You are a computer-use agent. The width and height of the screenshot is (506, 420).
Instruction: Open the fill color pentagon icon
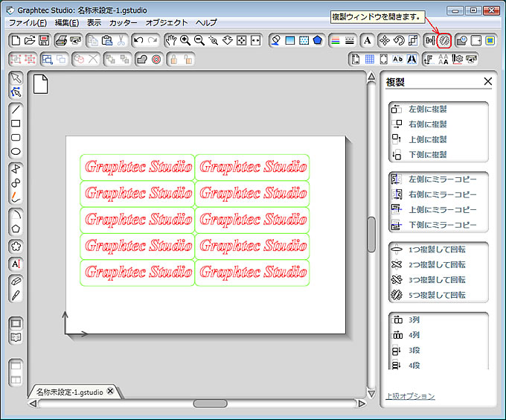tap(318, 41)
